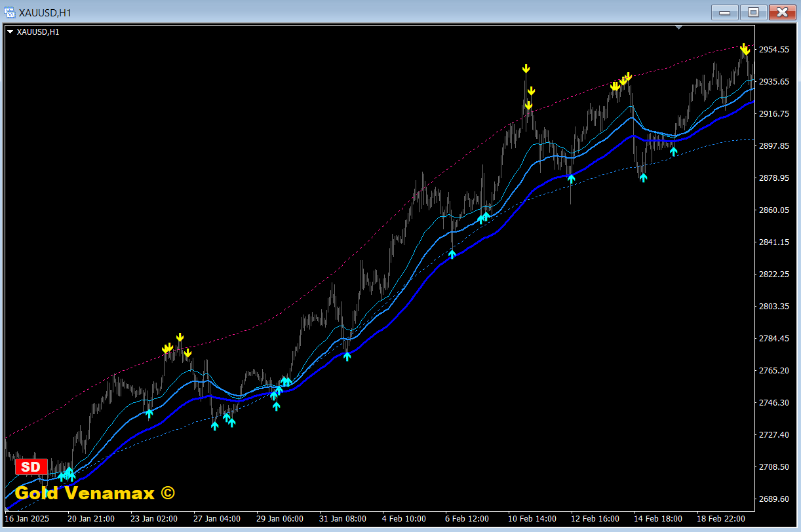Image resolution: width=801 pixels, height=532 pixels.
Task: Click price level 2935.65 on price scale
Action: coord(774,82)
